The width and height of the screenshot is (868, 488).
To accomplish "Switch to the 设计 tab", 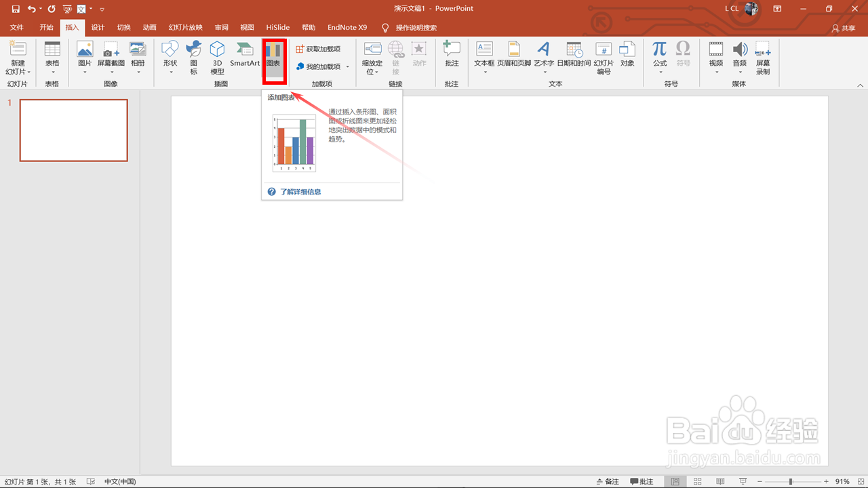I will 98,28.
